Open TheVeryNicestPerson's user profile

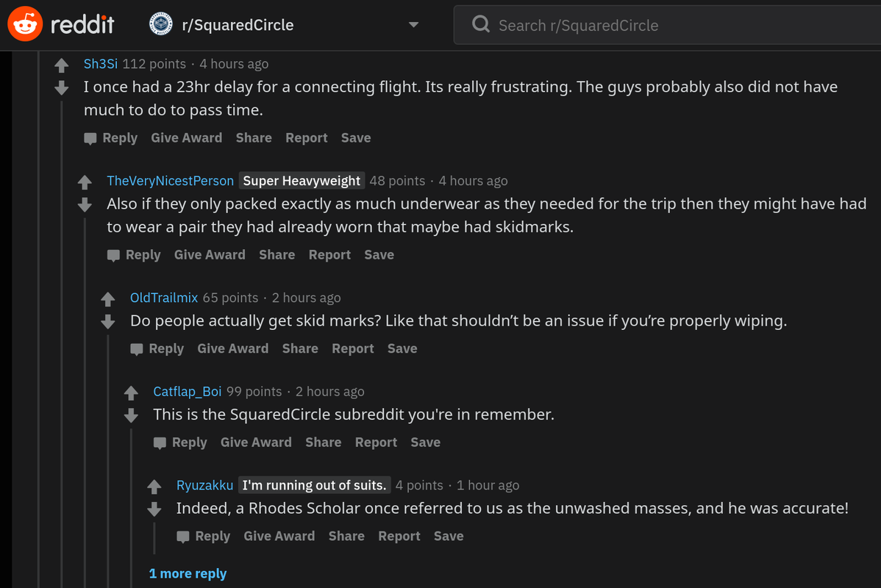coord(170,181)
